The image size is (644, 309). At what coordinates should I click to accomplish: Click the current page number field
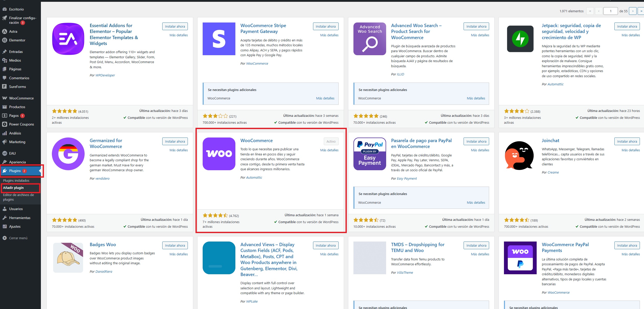(610, 11)
